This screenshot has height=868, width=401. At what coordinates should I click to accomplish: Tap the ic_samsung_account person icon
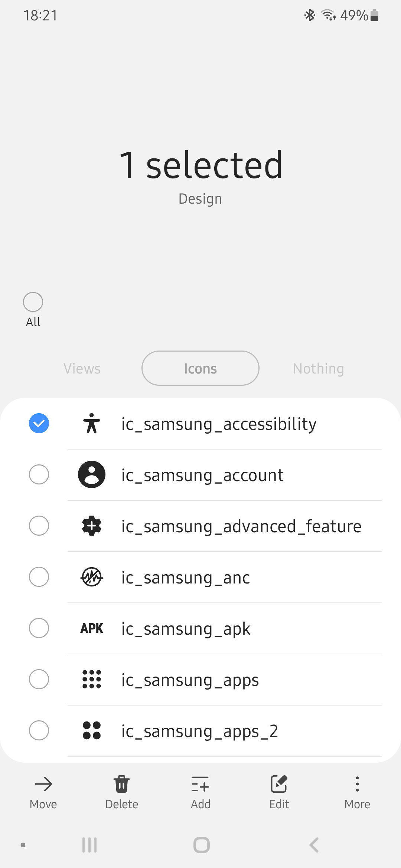(x=92, y=474)
